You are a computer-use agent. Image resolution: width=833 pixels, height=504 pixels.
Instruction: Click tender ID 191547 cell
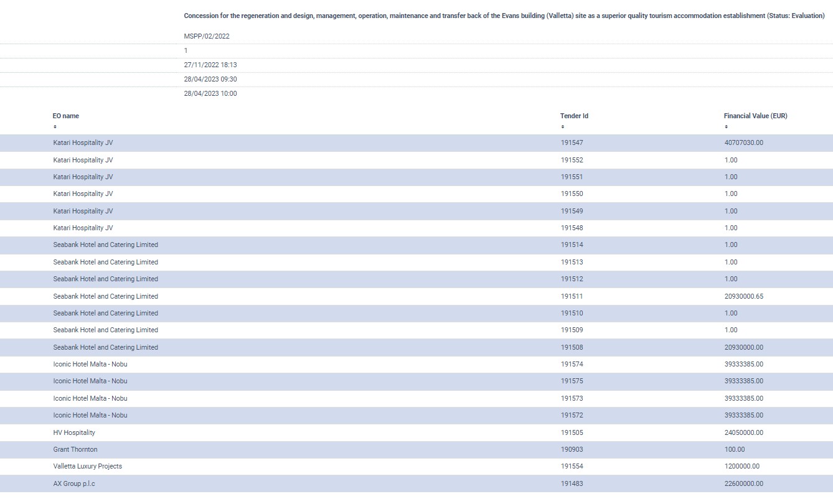point(572,143)
